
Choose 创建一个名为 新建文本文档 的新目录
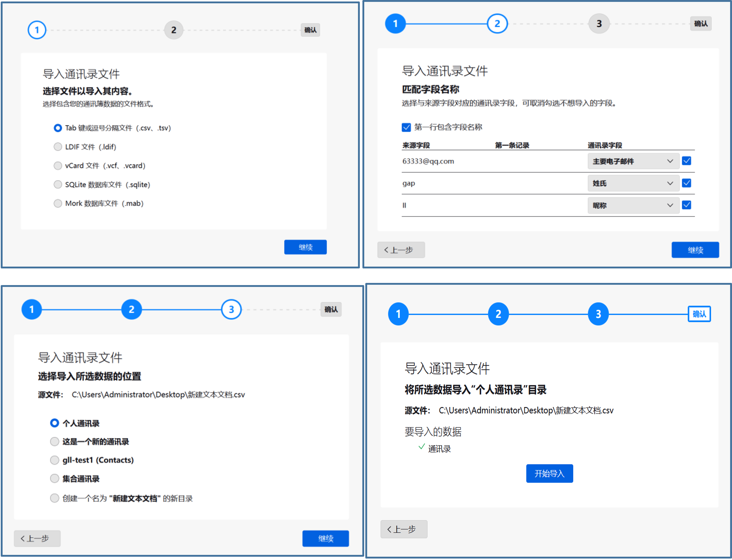[x=55, y=498]
